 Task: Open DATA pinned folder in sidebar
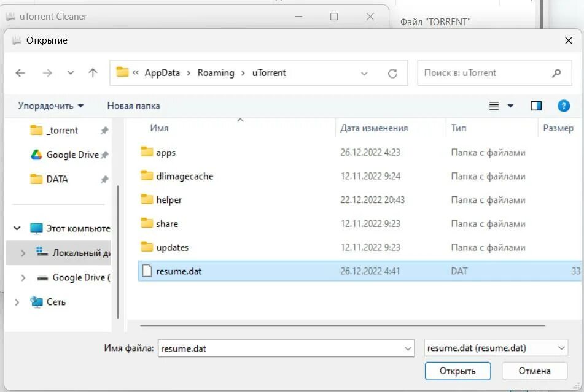pyautogui.click(x=49, y=179)
